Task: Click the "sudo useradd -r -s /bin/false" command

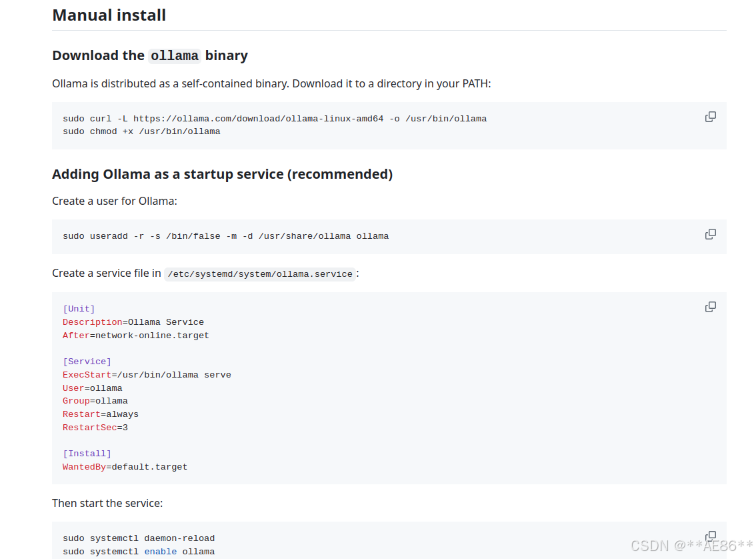Action: 225,236
